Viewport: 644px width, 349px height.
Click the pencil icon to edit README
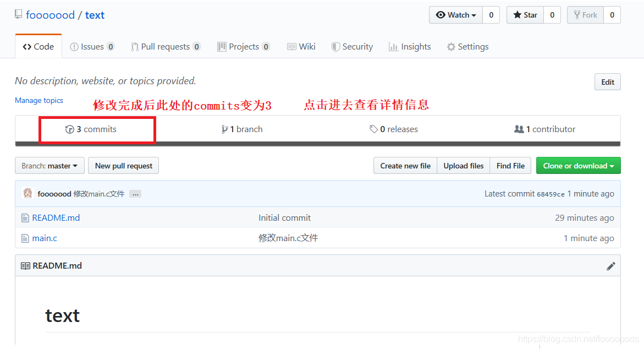611,266
